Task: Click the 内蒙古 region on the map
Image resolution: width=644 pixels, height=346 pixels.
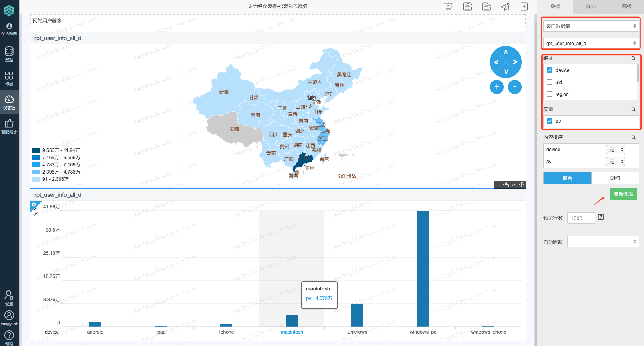Action: click(315, 82)
